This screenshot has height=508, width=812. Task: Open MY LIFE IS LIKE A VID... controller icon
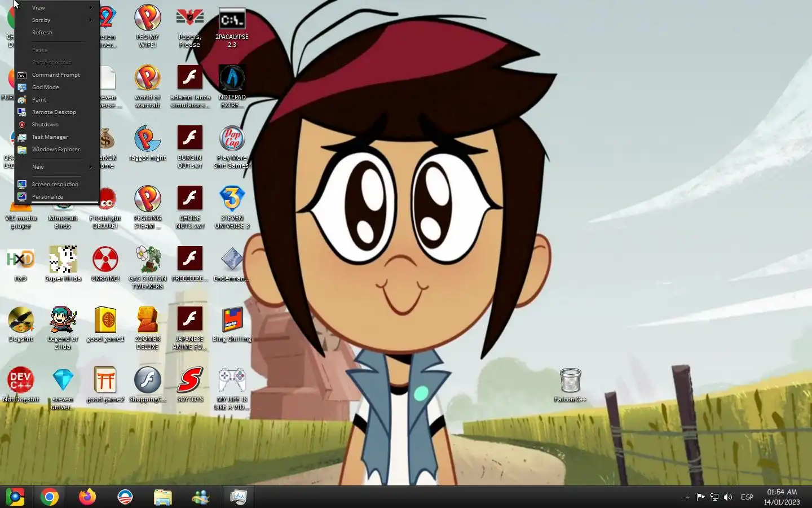tap(232, 388)
